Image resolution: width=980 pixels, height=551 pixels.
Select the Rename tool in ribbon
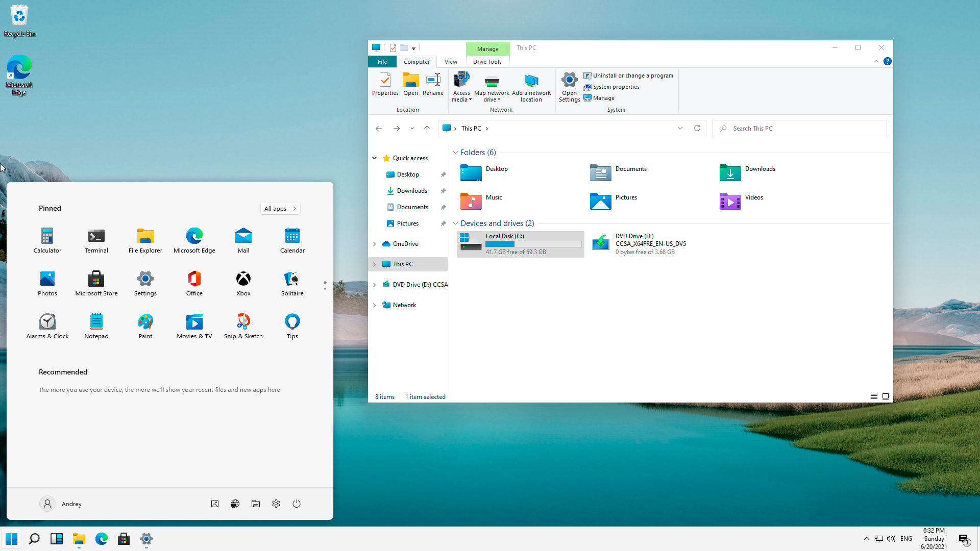pyautogui.click(x=433, y=84)
